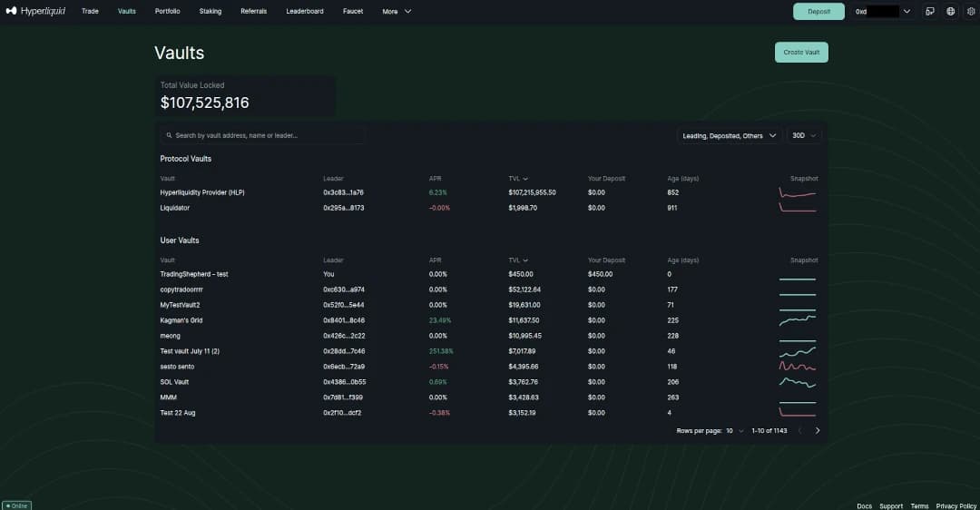Open TradingShepherd – test vault
Screen dimensions: 980x510
pyautogui.click(x=194, y=274)
